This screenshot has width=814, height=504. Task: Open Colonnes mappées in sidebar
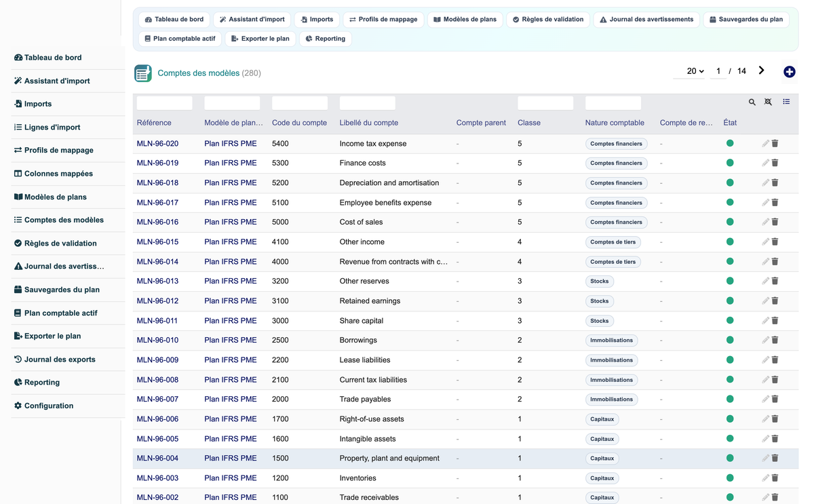[x=53, y=174]
